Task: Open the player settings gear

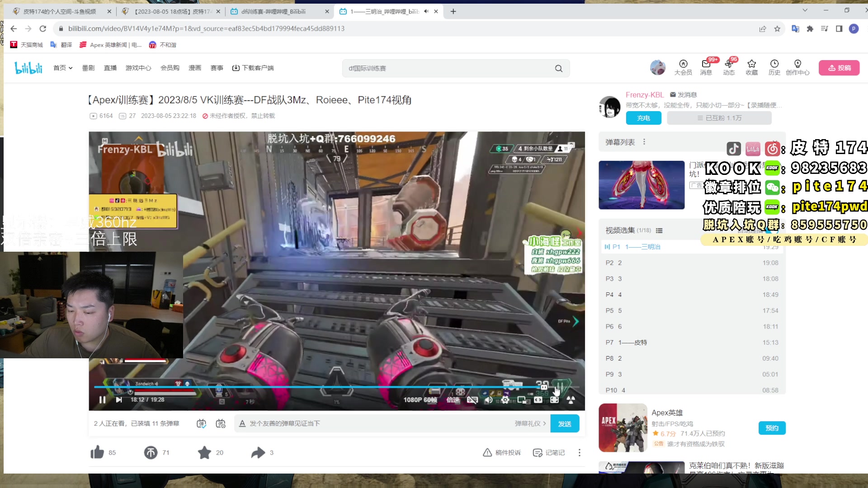Action: (505, 400)
